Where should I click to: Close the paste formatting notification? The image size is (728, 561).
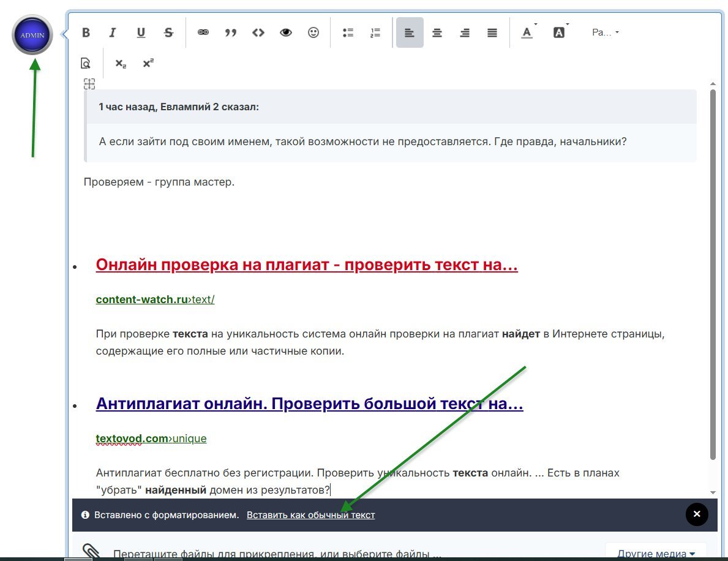tap(696, 514)
